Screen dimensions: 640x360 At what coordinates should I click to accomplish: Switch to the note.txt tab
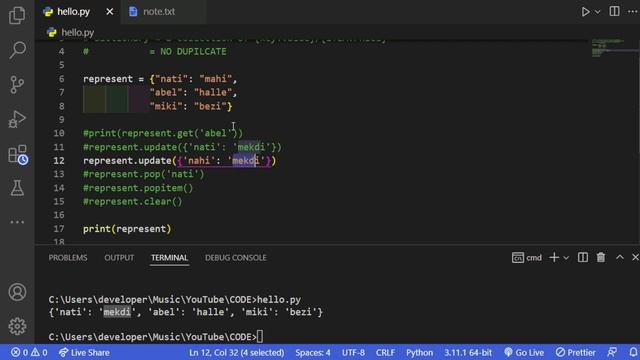pyautogui.click(x=159, y=11)
